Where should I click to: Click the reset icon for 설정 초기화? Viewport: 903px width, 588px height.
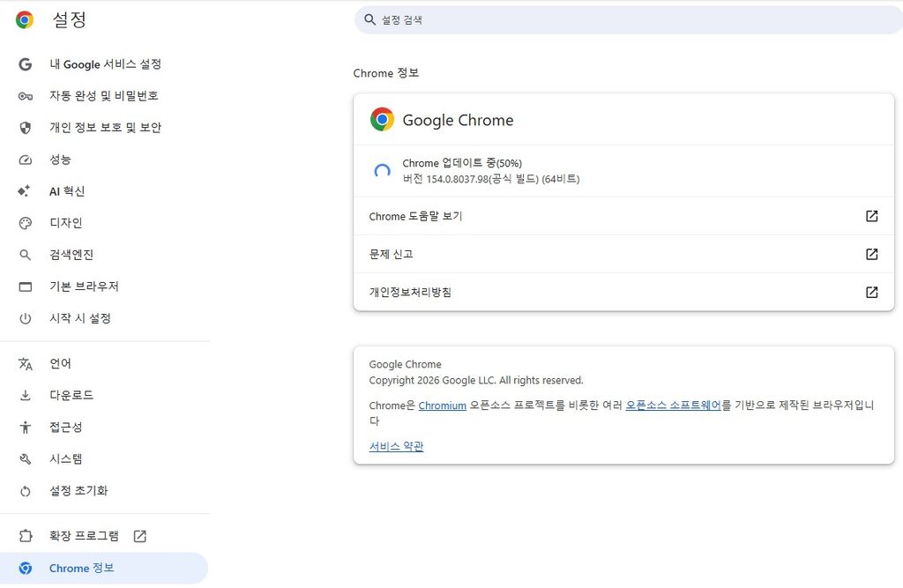click(26, 491)
